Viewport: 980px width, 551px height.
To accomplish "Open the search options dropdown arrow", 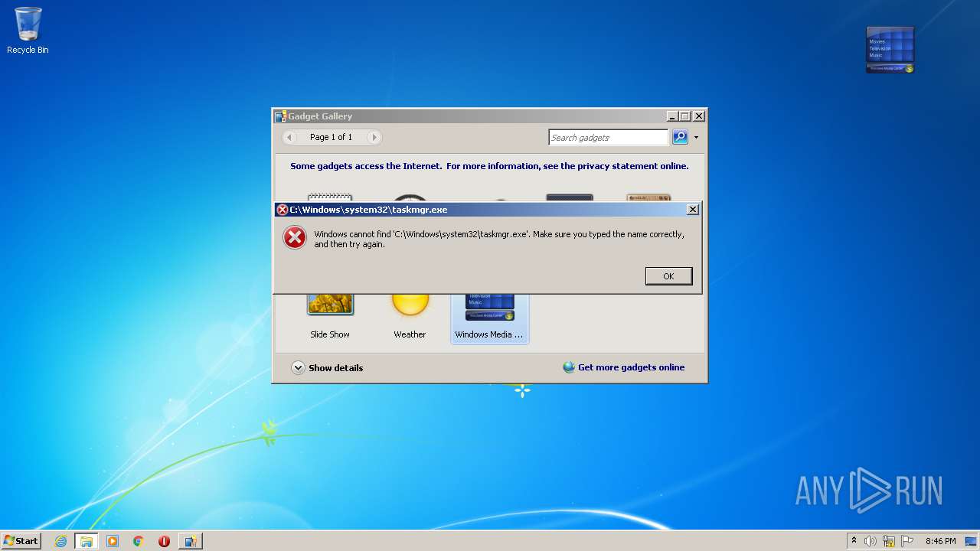I will [696, 138].
